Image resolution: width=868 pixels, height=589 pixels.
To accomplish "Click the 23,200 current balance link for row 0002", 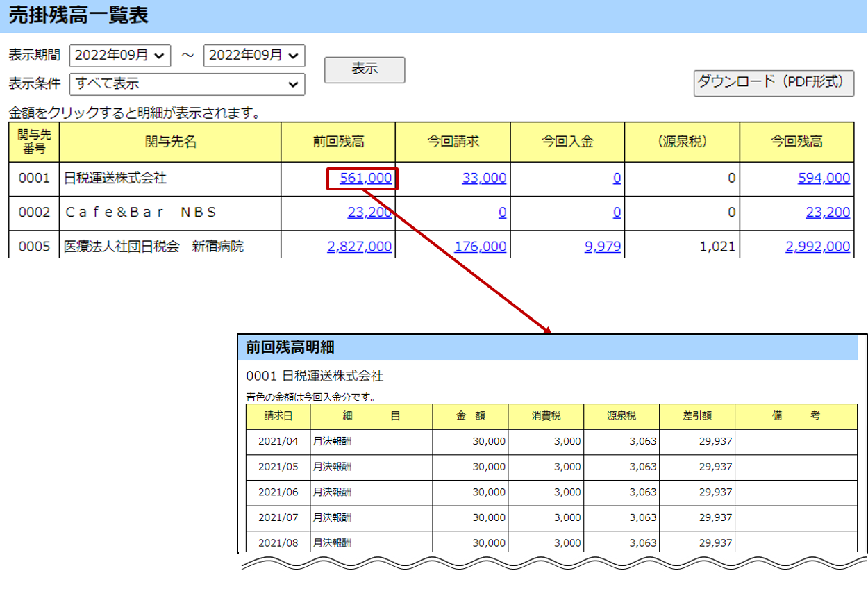I will coord(828,213).
